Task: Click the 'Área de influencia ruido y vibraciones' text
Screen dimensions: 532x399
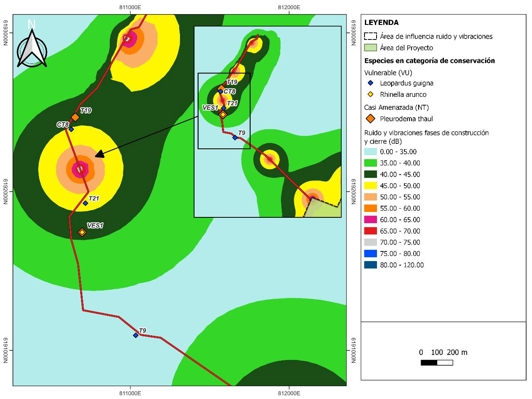Action: (436, 37)
